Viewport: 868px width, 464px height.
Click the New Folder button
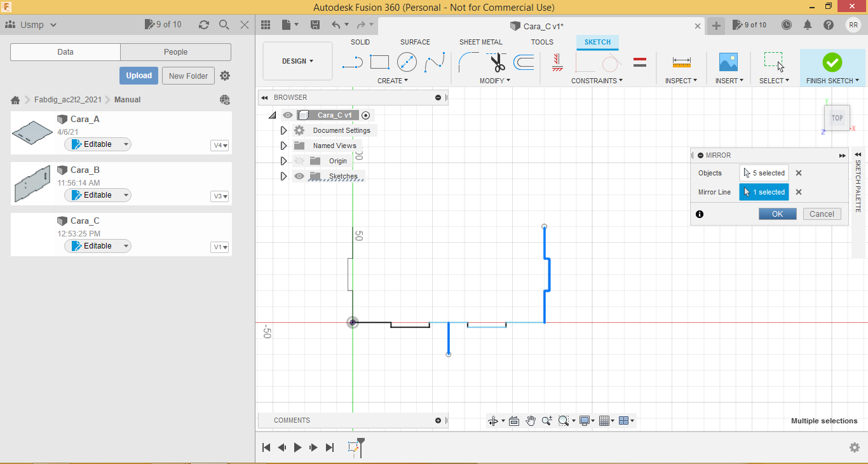(188, 76)
